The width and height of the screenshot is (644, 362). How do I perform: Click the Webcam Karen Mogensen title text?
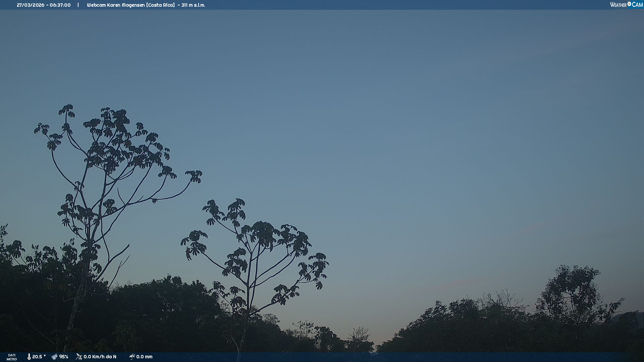pos(116,5)
